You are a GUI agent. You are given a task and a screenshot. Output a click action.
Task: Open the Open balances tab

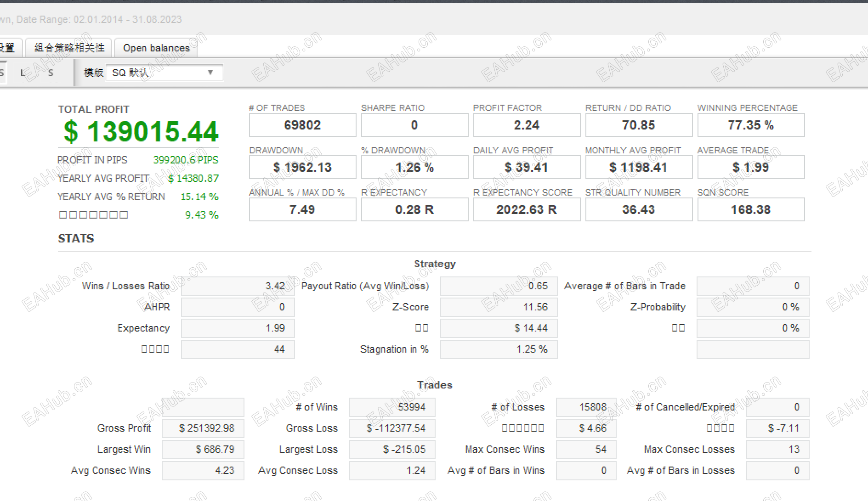(156, 48)
